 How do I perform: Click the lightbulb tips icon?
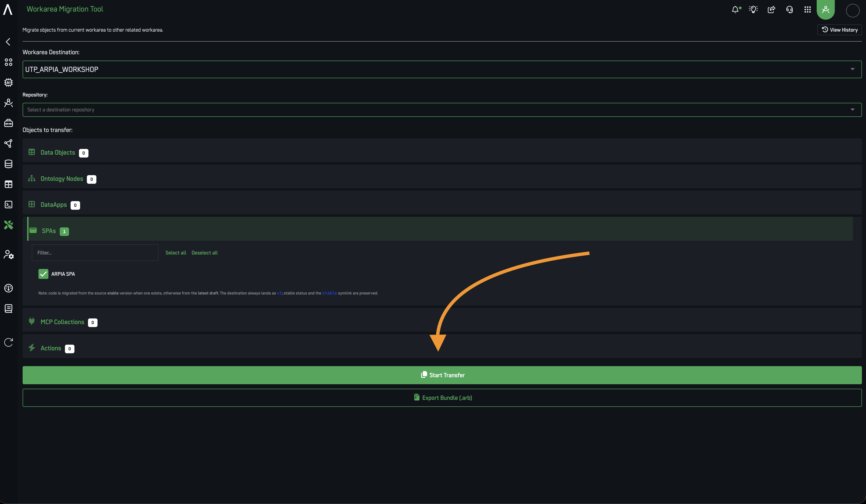pos(753,10)
